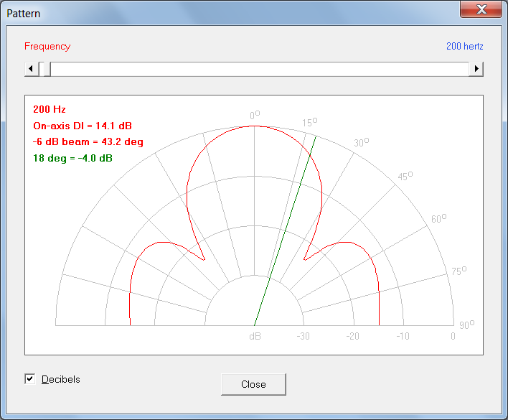Screen dimensions: 508x420
Task: Click the "dB" axis label
Action: tap(255, 337)
